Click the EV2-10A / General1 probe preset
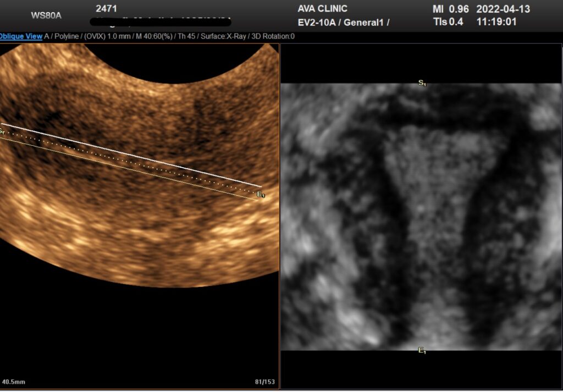This screenshot has height=392, width=563. point(343,23)
